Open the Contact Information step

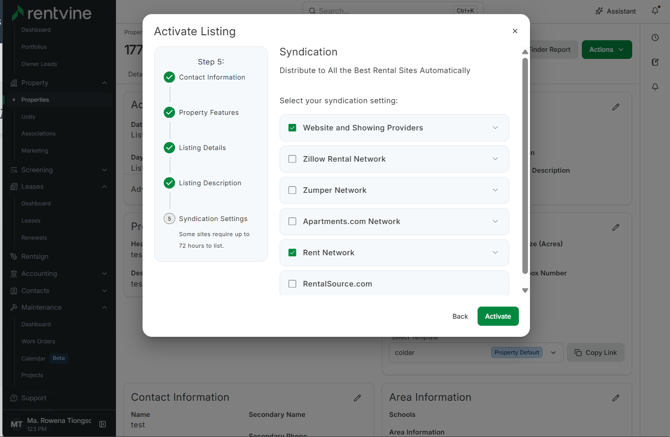click(212, 77)
